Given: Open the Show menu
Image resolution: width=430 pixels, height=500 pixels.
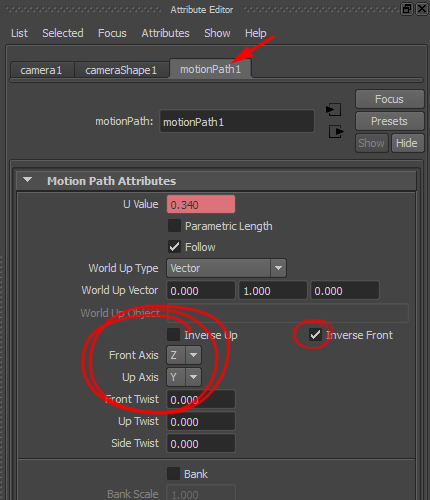Looking at the screenshot, I should coord(217,33).
